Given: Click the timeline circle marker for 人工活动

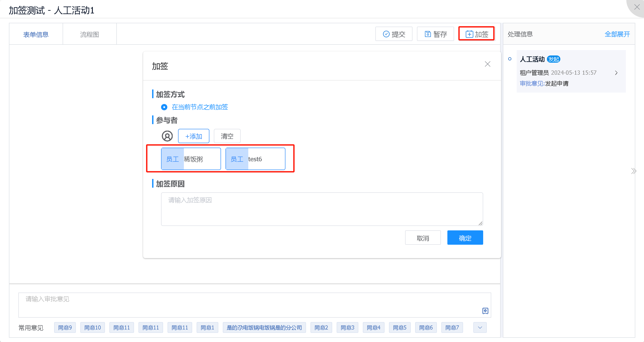Looking at the screenshot, I should (x=510, y=59).
